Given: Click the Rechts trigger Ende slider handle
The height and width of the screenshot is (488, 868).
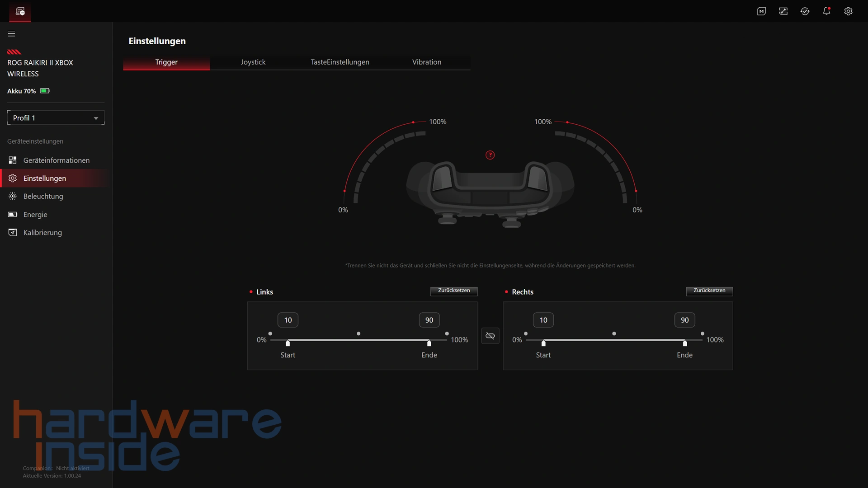Looking at the screenshot, I should [x=684, y=343].
